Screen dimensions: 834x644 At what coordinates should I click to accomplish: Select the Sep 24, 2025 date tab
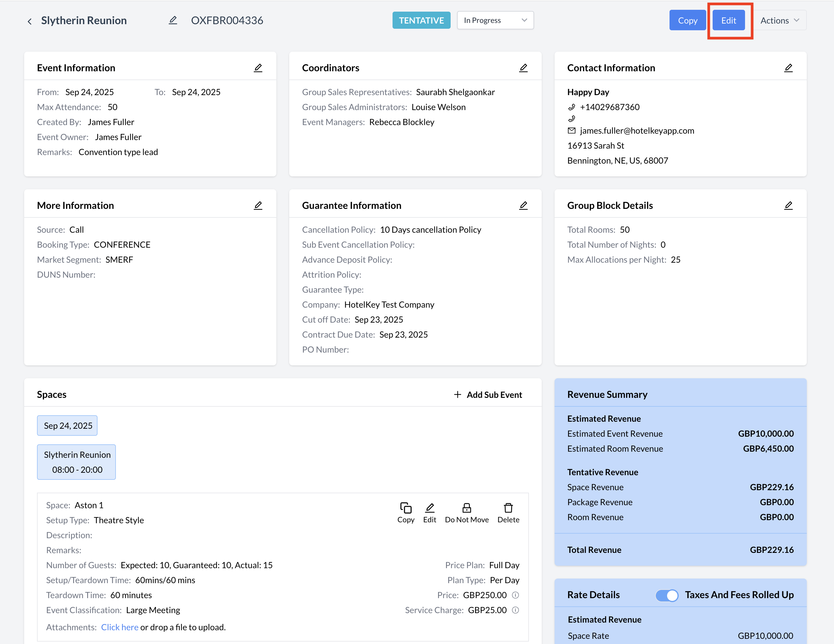68,426
